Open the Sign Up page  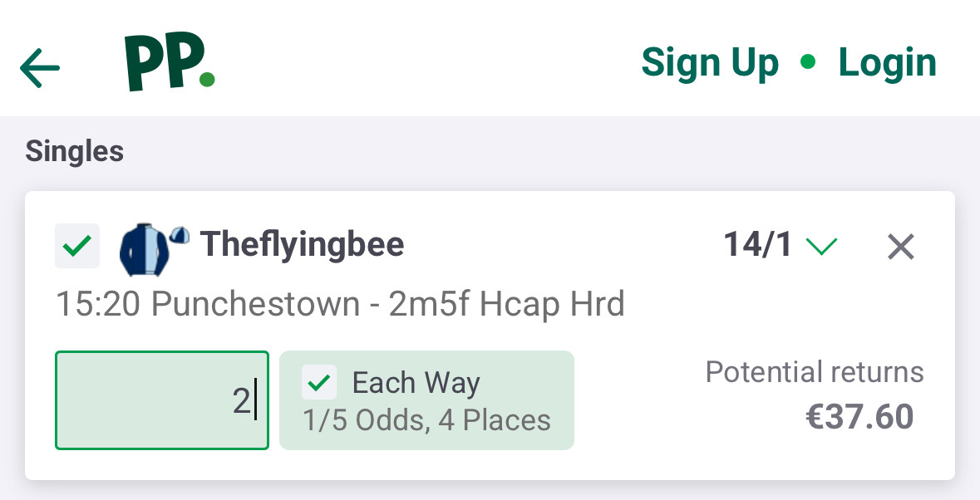pos(710,63)
